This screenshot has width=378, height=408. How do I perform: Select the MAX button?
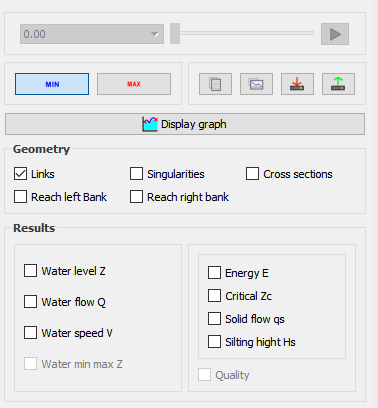pos(134,84)
